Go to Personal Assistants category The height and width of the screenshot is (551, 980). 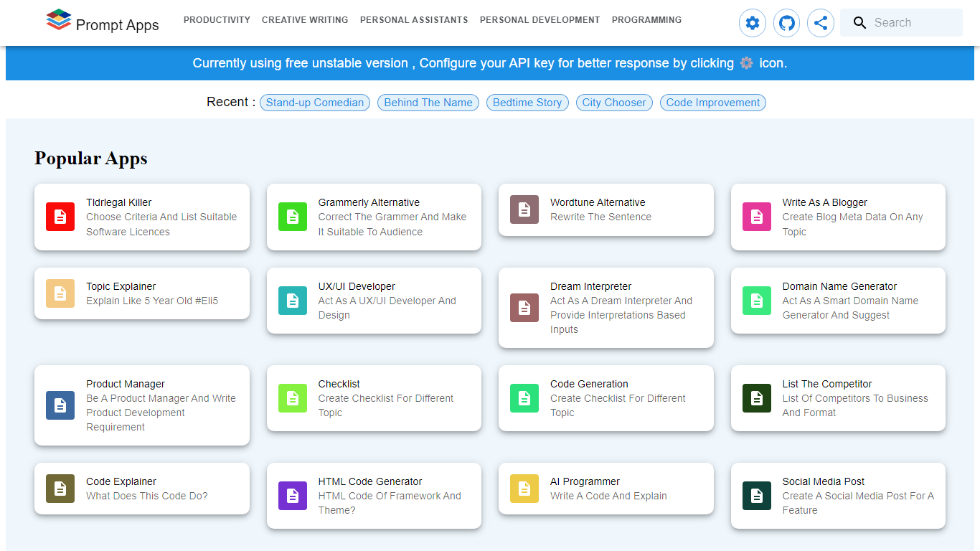[x=414, y=20]
